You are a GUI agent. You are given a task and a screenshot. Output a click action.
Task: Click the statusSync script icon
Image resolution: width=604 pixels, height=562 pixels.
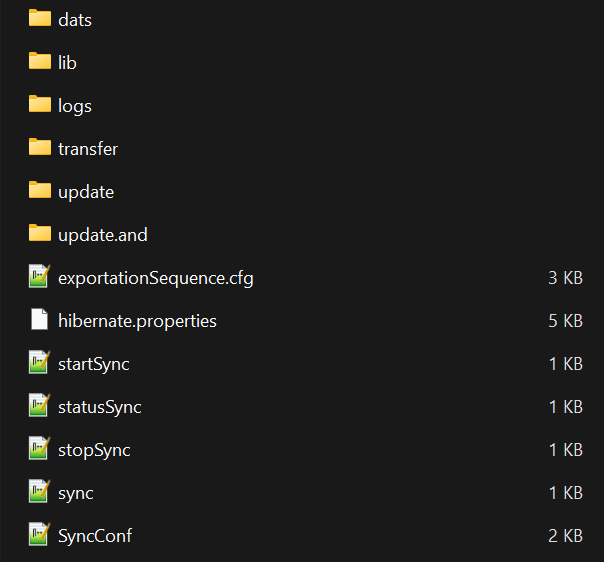pyautogui.click(x=40, y=407)
